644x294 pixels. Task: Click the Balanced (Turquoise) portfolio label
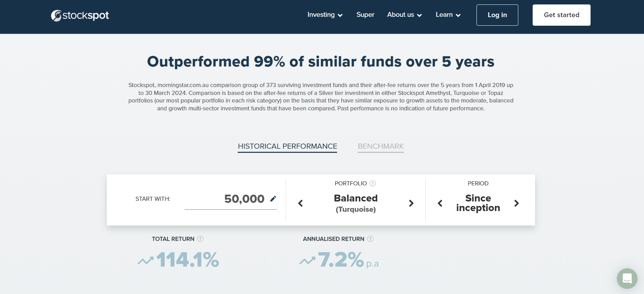356,203
